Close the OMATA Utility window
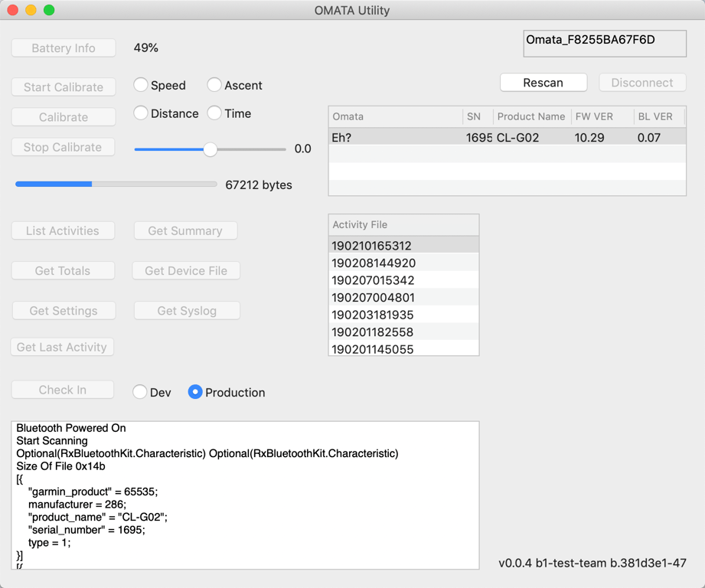 [13, 10]
